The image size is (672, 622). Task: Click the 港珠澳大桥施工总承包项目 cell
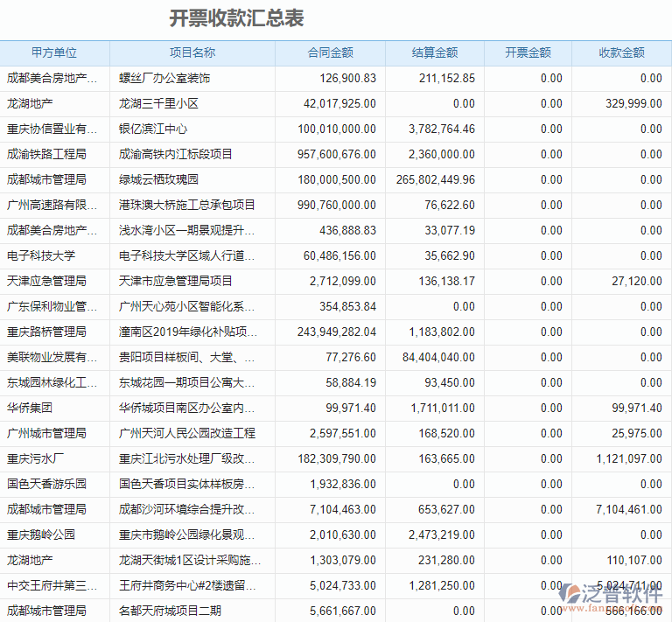(x=187, y=206)
